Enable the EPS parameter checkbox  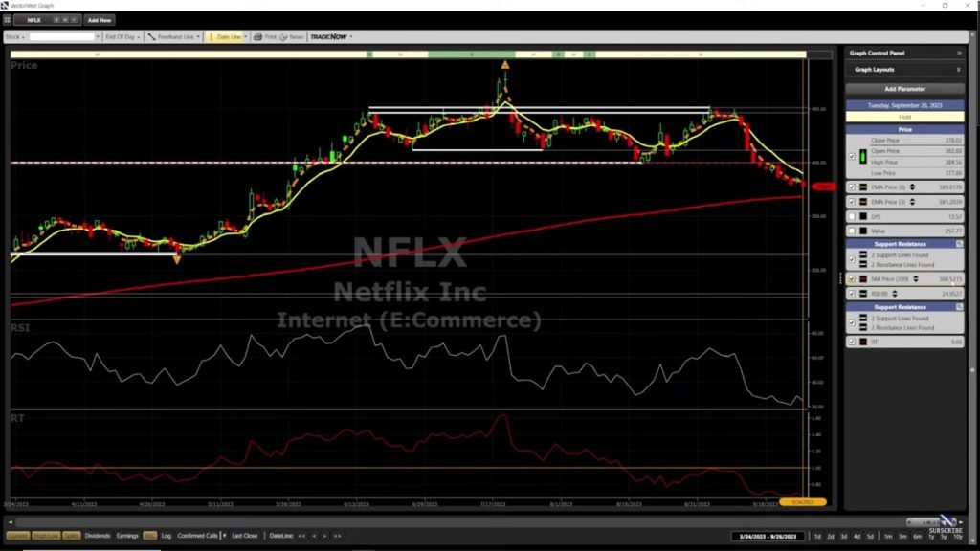[x=852, y=217]
